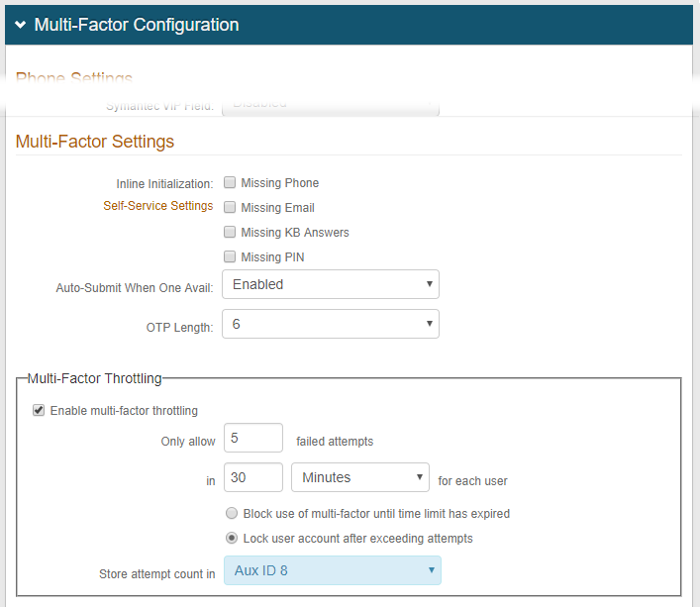This screenshot has width=700, height=607.
Task: Focus the time limit field showing 30
Action: (253, 477)
